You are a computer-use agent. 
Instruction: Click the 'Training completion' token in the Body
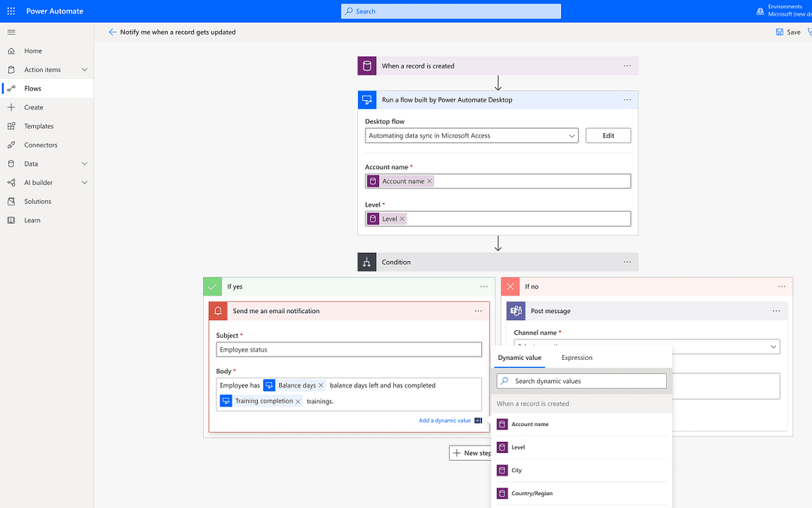[262, 401]
